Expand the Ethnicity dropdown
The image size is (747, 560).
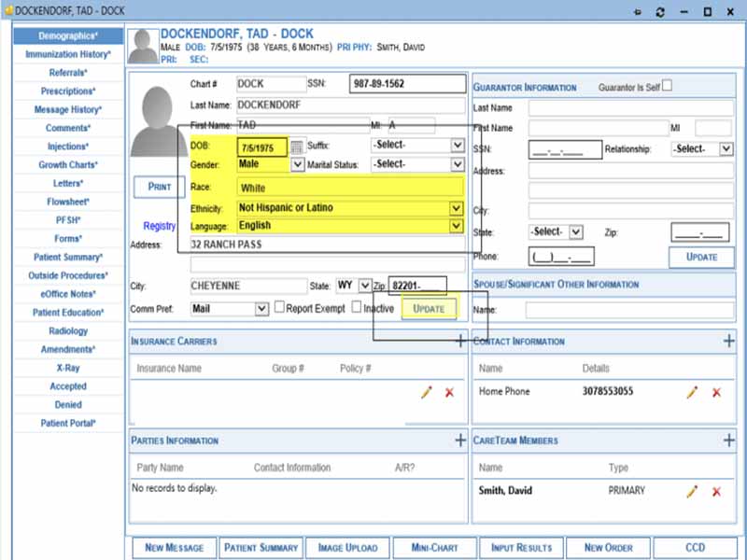[456, 207]
